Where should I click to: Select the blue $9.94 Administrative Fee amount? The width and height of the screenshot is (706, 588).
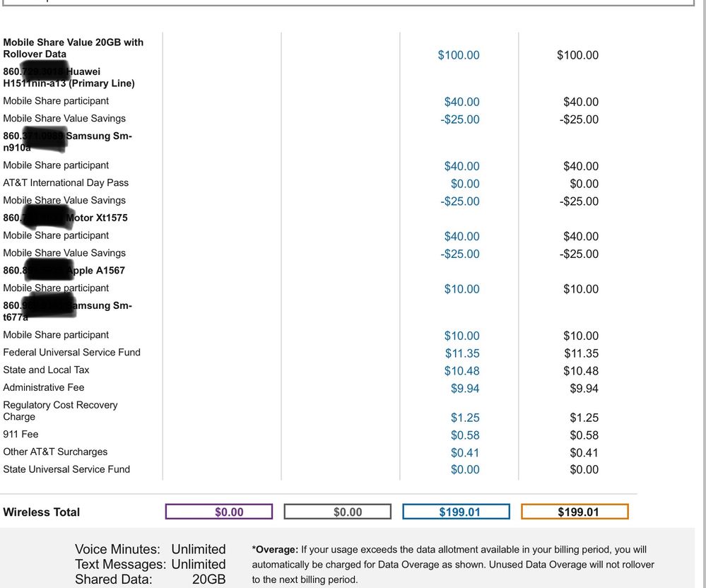tap(465, 388)
